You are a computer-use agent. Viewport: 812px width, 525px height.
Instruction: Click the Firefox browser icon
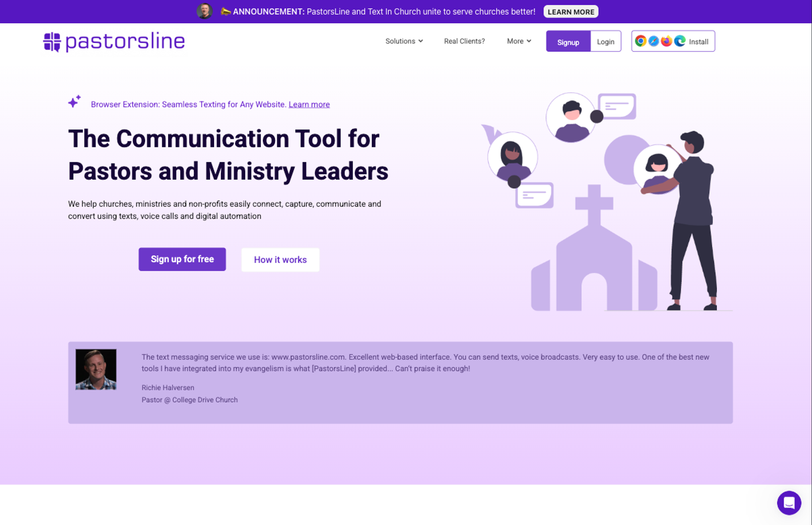coord(666,41)
